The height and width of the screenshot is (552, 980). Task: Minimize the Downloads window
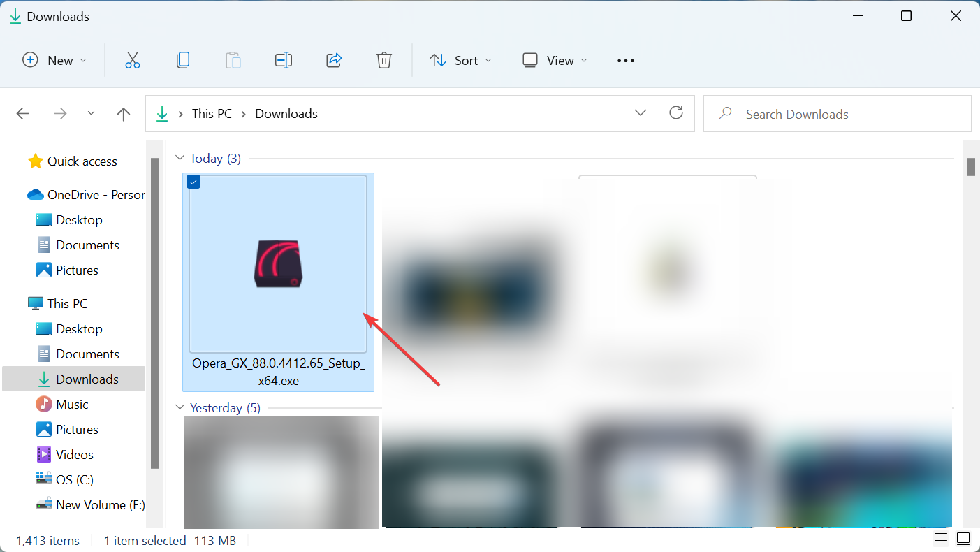(x=857, y=16)
